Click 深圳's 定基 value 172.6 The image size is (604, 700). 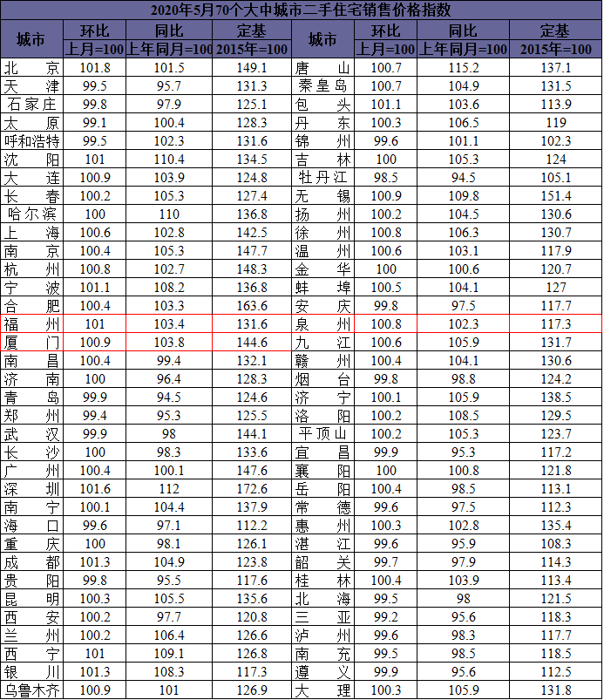coord(252,489)
